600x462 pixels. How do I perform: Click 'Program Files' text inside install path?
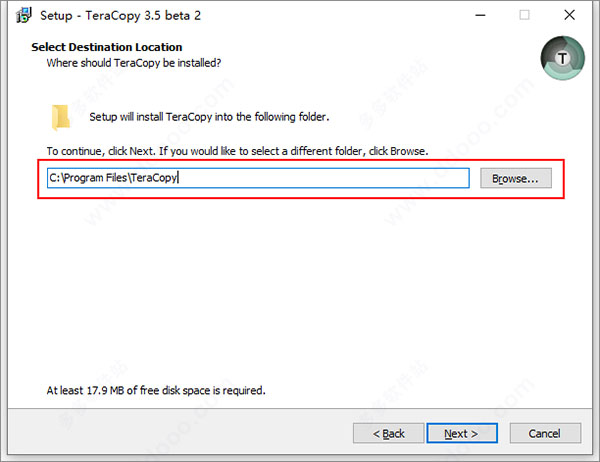coord(95,178)
